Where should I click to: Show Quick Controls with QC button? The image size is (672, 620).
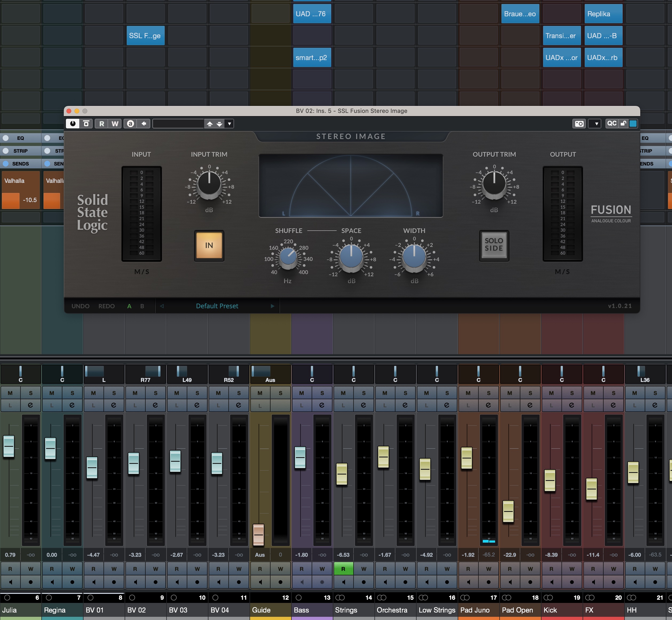tap(612, 124)
